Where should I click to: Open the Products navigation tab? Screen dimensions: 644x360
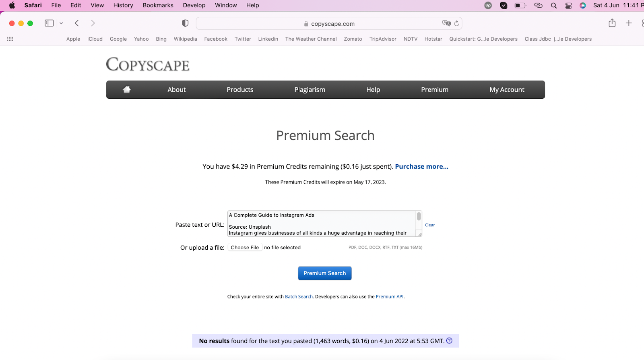point(240,89)
